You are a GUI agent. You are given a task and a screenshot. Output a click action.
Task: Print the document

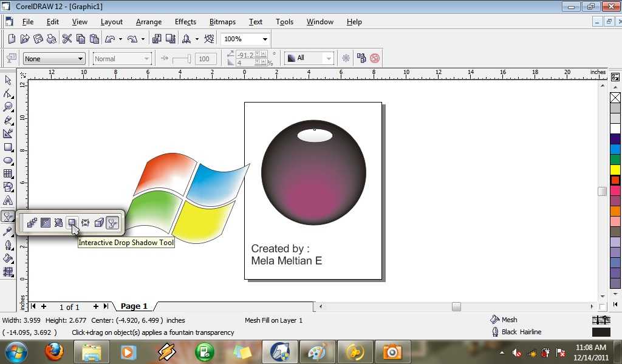point(51,39)
